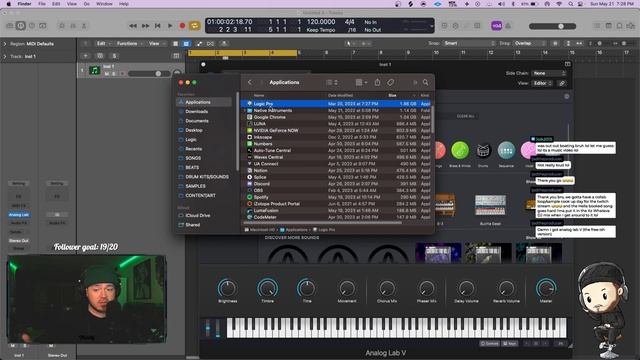Click the Apple logo menu
This screenshot has height=360, width=640.
[x=8, y=4]
